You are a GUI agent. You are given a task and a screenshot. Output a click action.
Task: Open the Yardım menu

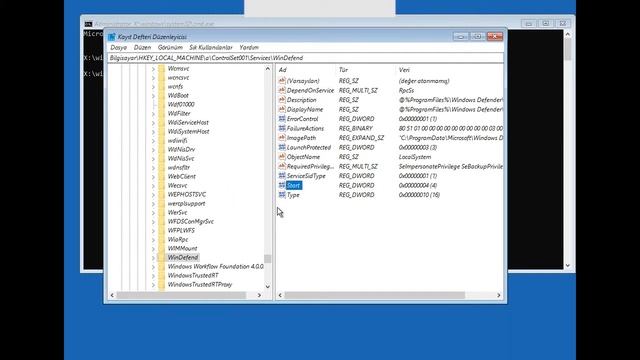[x=249, y=47]
